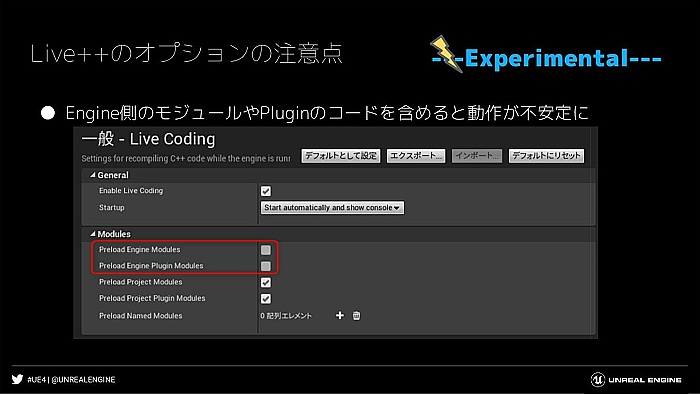Collapse the Modules section
Viewport: 700px width, 394px height.
[x=93, y=234]
